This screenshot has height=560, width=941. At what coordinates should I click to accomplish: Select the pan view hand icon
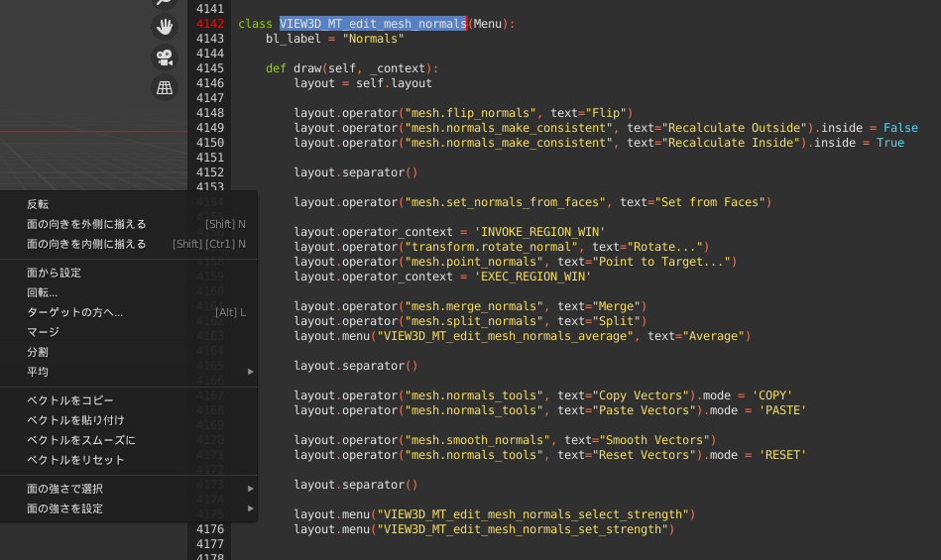(x=165, y=27)
